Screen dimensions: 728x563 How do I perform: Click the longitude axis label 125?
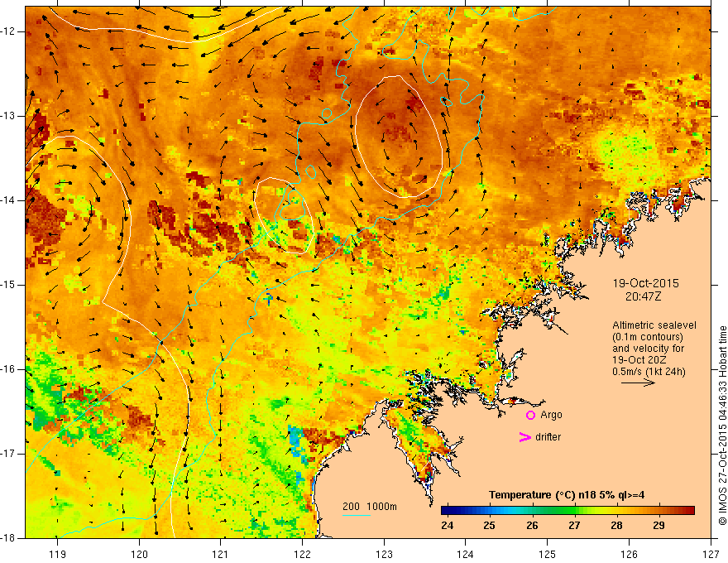[548, 554]
